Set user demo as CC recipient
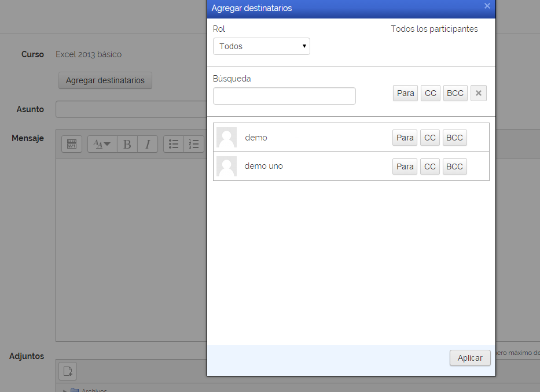Viewport: 540px width, 392px height. (429, 138)
